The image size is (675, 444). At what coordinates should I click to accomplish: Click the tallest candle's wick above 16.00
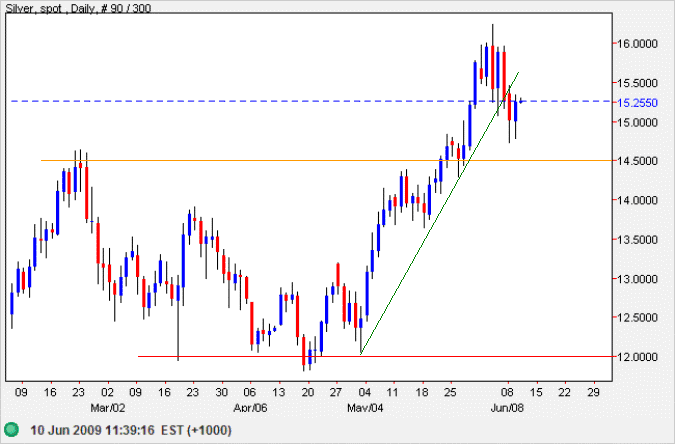click(492, 34)
